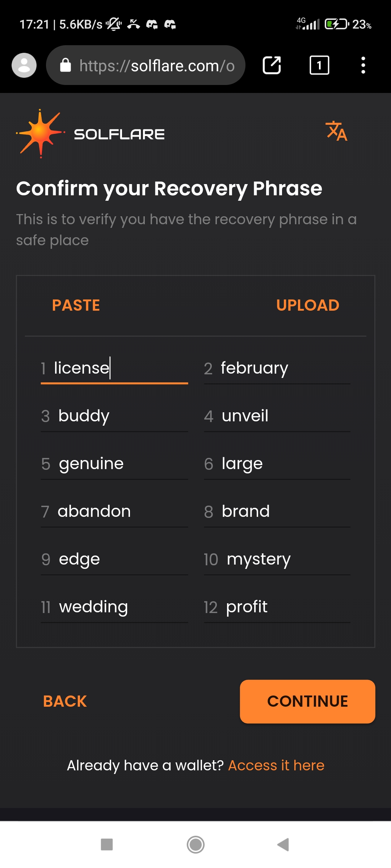Open the browser profile avatar
Image resolution: width=391 pixels, height=868 pixels.
(x=24, y=65)
